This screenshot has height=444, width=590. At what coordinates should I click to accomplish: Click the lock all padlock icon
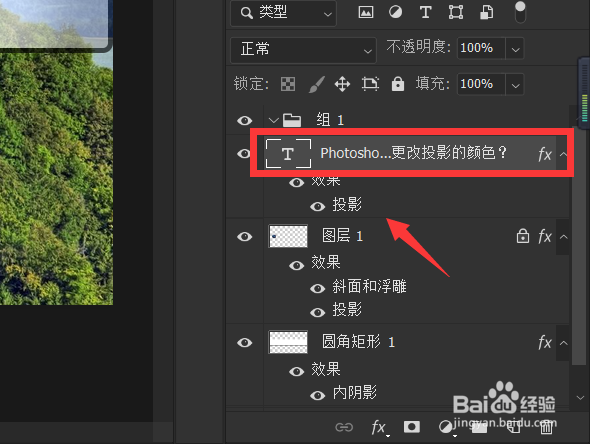(398, 84)
